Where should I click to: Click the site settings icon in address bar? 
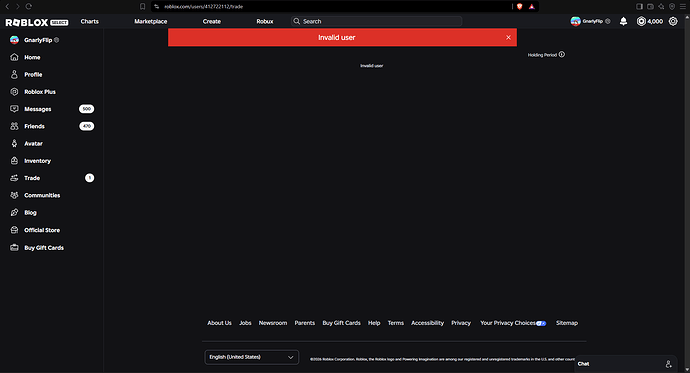(157, 7)
